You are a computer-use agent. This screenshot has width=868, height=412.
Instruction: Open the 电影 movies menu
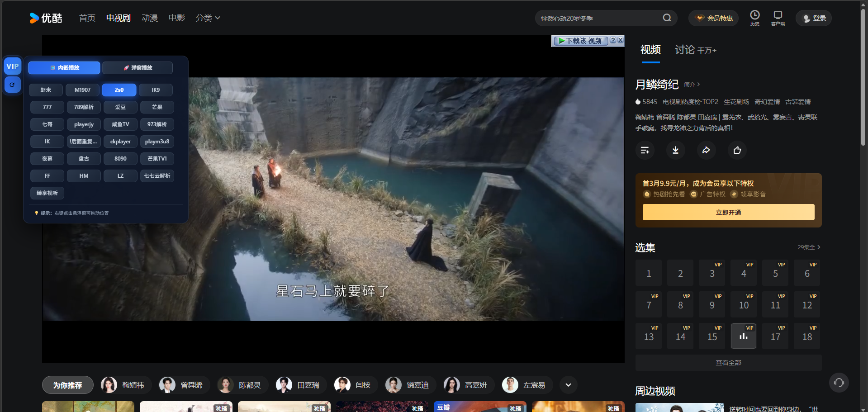(x=177, y=18)
